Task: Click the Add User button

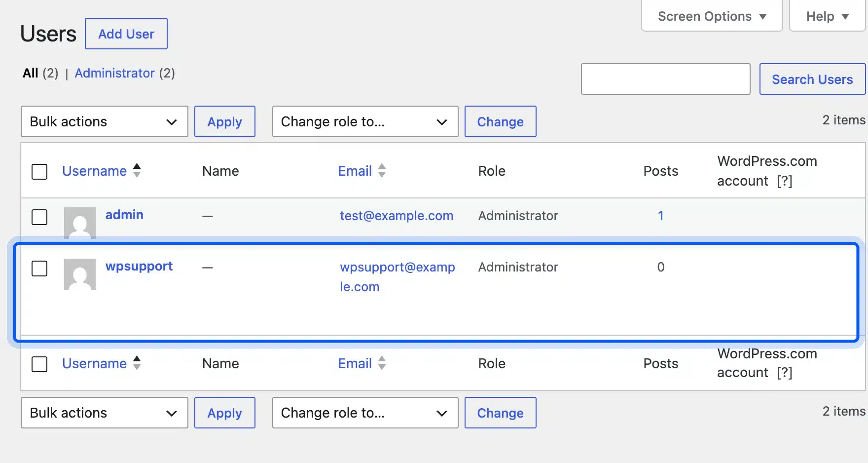Action: pyautogui.click(x=126, y=34)
